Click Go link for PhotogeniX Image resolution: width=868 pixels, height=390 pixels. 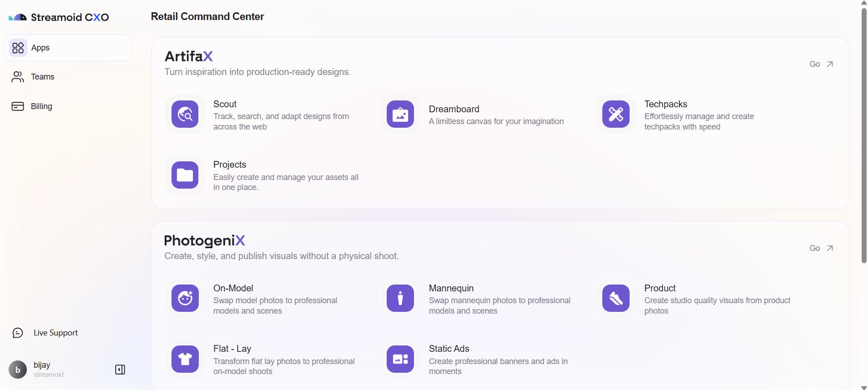(x=821, y=248)
